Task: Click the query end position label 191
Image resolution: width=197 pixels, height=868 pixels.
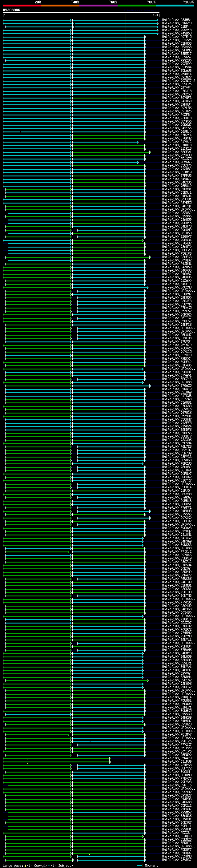Action: pyautogui.click(x=155, y=15)
